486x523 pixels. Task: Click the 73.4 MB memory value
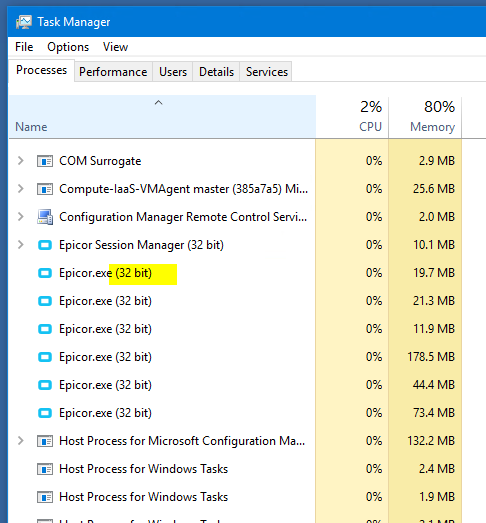(x=434, y=413)
